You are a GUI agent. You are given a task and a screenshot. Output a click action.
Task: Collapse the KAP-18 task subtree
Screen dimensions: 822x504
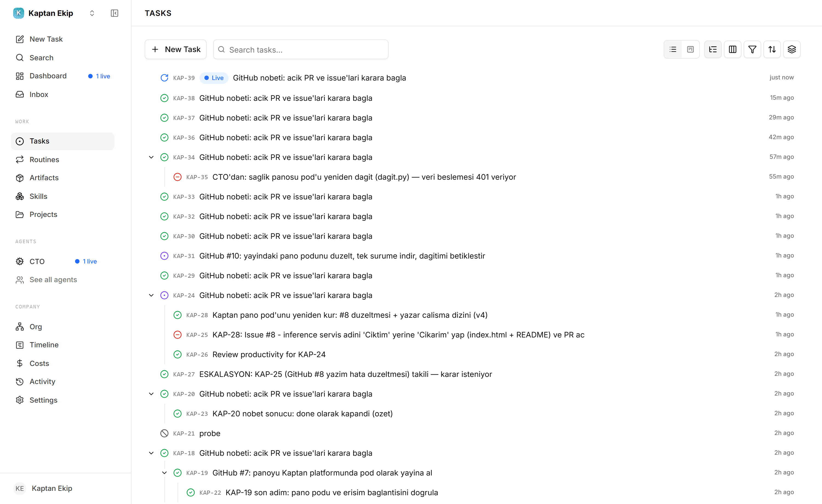click(x=151, y=453)
